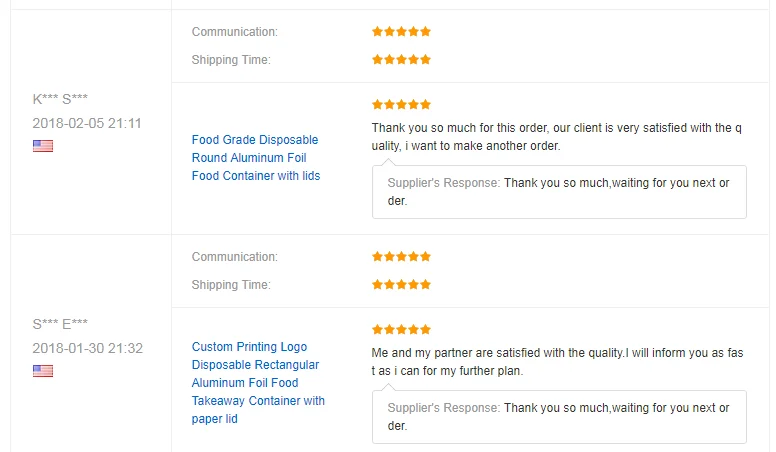Click second Supplier's Response box

pos(559,416)
